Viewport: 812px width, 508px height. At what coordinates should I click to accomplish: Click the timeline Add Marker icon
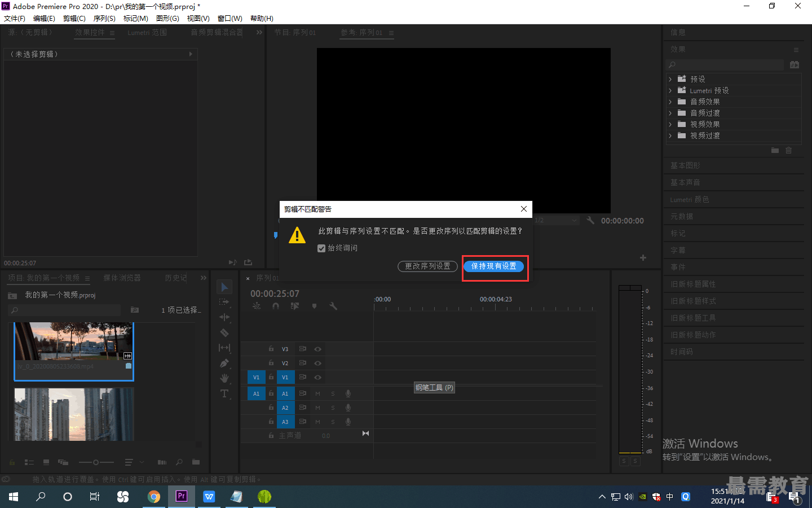point(314,306)
